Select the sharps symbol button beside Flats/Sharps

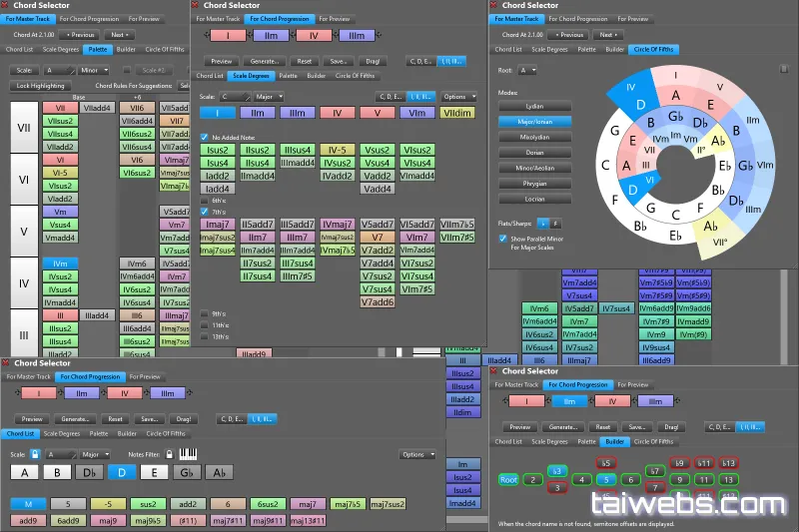555,224
